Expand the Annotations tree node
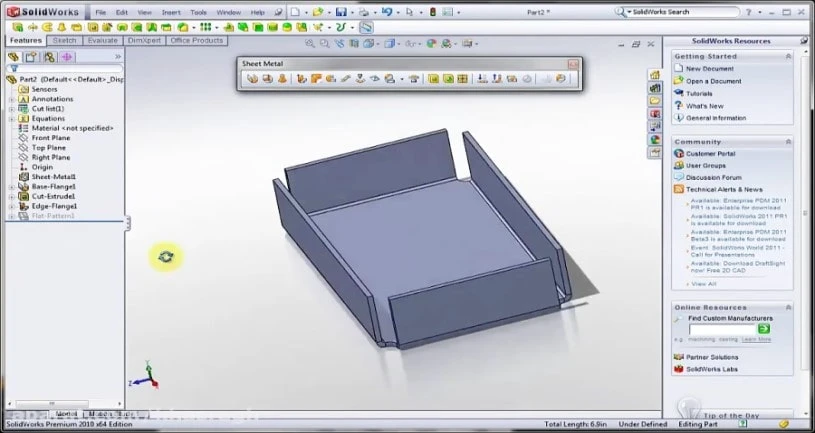 tap(11, 99)
